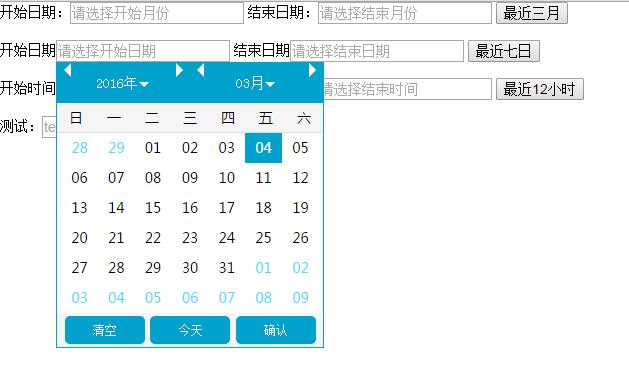Select date 19 in calendar
The height and width of the screenshot is (366, 629).
coord(300,208)
